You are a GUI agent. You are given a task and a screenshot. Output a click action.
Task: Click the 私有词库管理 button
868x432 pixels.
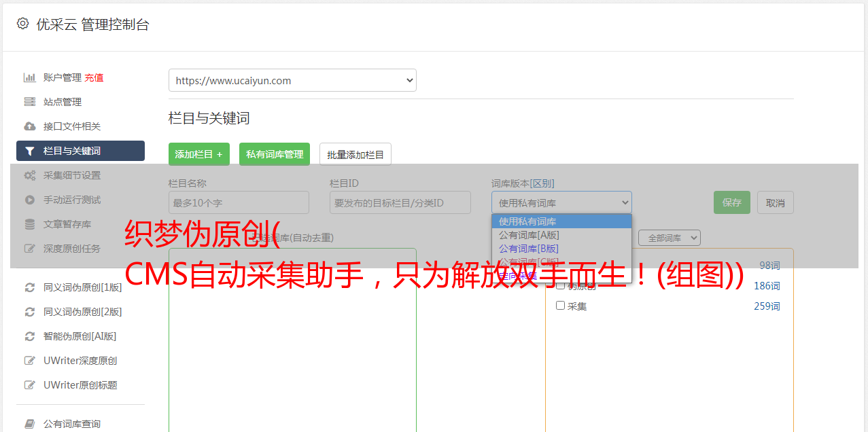coord(275,154)
